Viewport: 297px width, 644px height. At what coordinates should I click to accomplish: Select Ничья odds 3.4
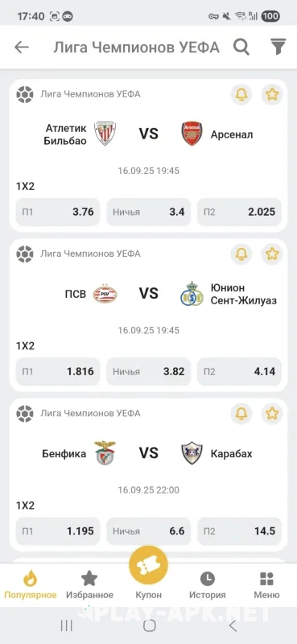(x=148, y=212)
